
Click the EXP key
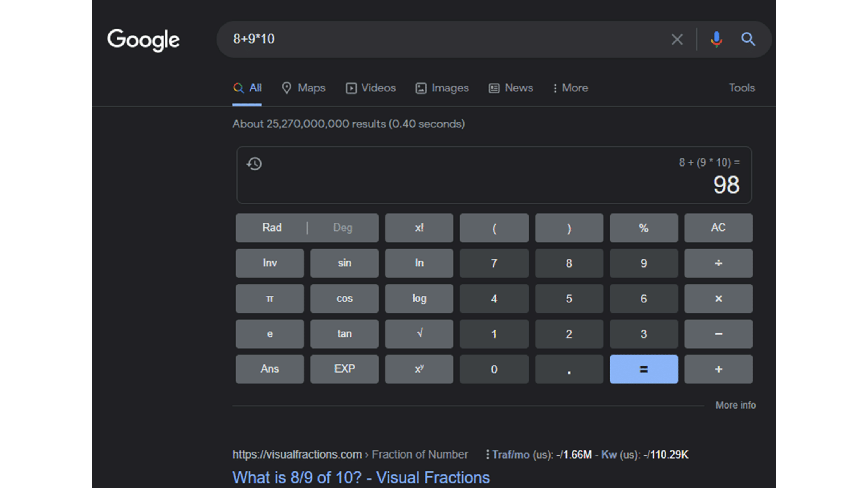click(x=344, y=369)
